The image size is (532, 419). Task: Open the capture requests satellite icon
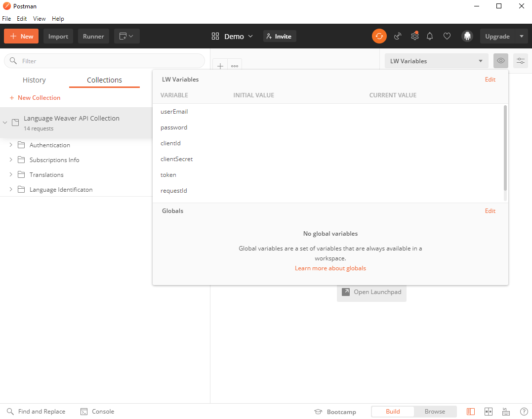click(x=398, y=36)
